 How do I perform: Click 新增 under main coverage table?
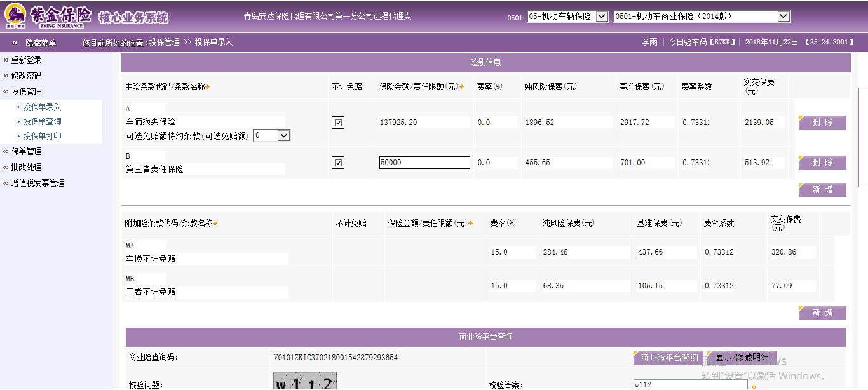(822, 189)
